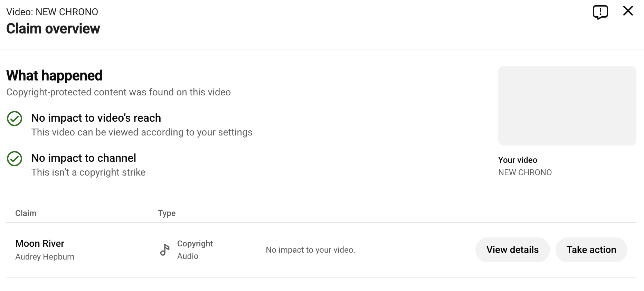Click the 'What happened' heading
The image size is (644, 291).
tap(54, 76)
